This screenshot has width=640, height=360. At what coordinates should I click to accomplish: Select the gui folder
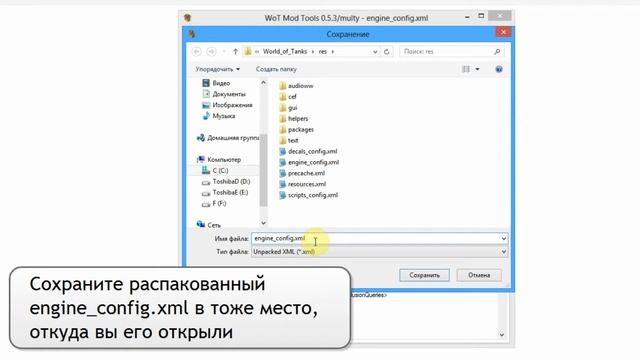(288, 108)
